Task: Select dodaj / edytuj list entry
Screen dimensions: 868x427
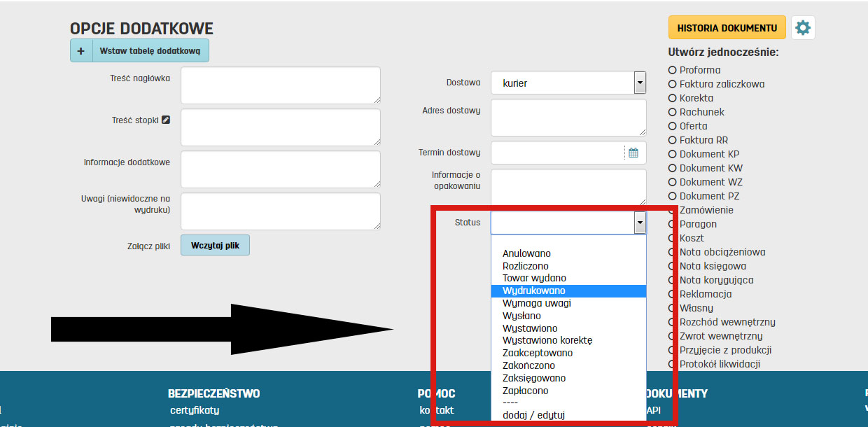Action: tap(533, 415)
